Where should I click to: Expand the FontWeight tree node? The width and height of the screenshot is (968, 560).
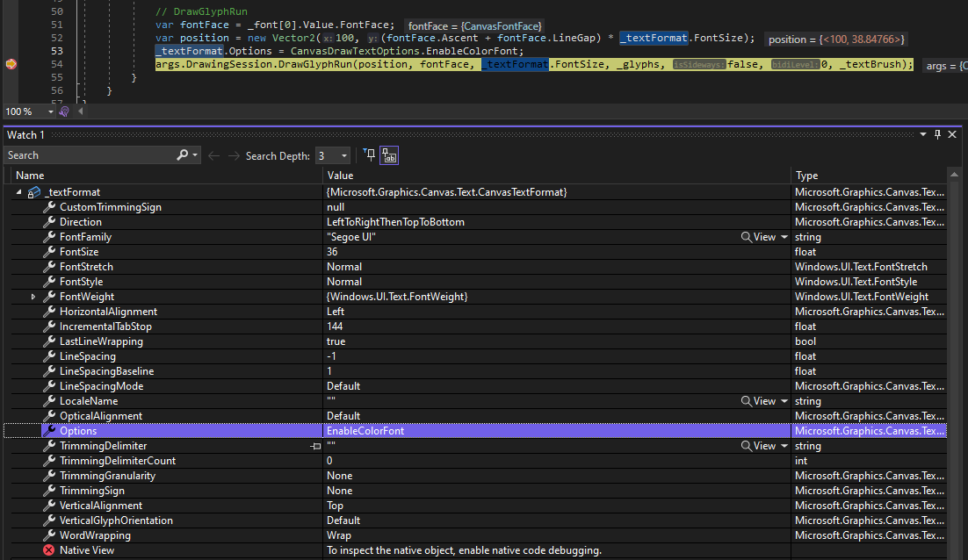[x=32, y=296]
